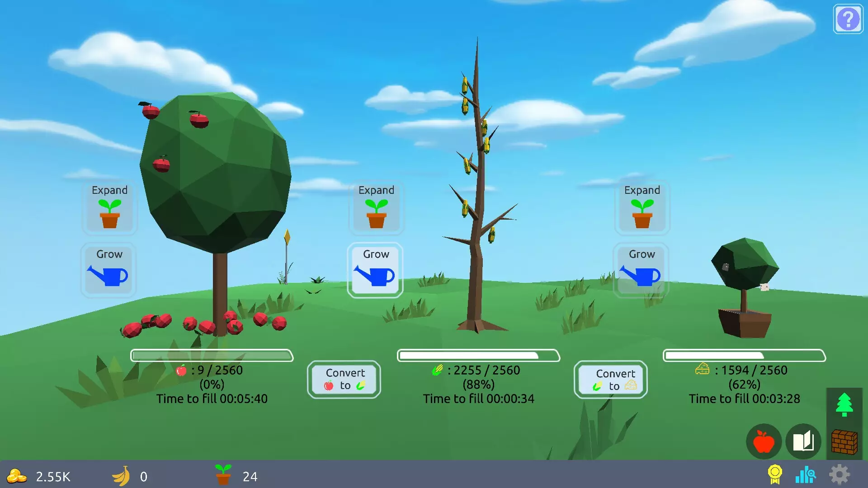This screenshot has width=868, height=488.
Task: Click Expand button beside cheese tree
Action: coord(642,207)
